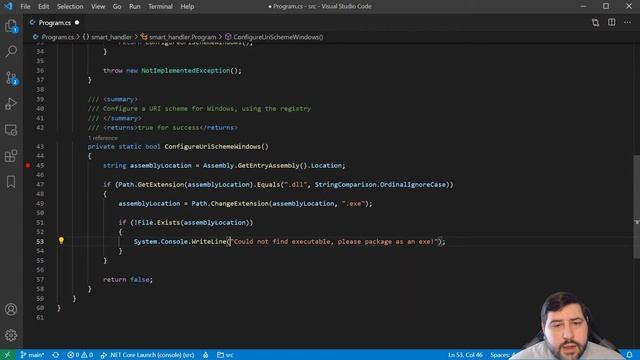Split the editor to the right
The width and height of the screenshot is (640, 360).
tap(611, 22)
